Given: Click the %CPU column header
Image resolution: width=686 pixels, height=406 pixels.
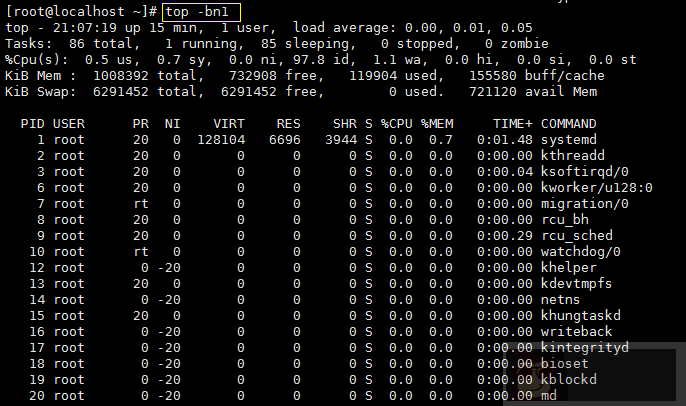Looking at the screenshot, I should point(396,123).
